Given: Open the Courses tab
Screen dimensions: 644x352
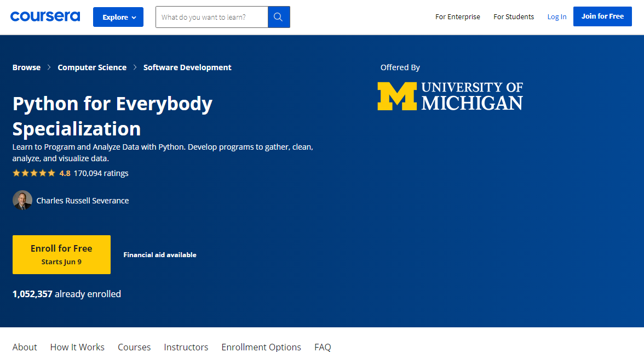Looking at the screenshot, I should coord(134,347).
